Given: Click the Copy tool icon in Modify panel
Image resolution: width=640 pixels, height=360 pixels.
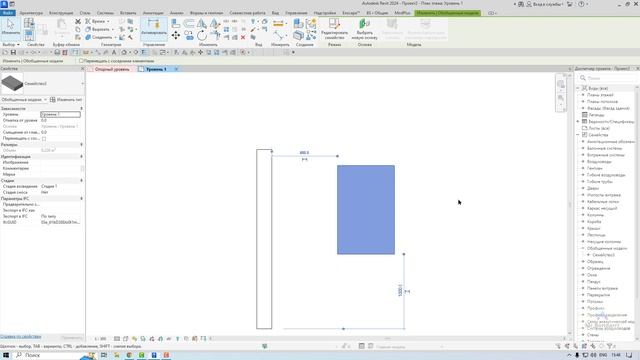Looking at the screenshot, I should coord(189,36).
